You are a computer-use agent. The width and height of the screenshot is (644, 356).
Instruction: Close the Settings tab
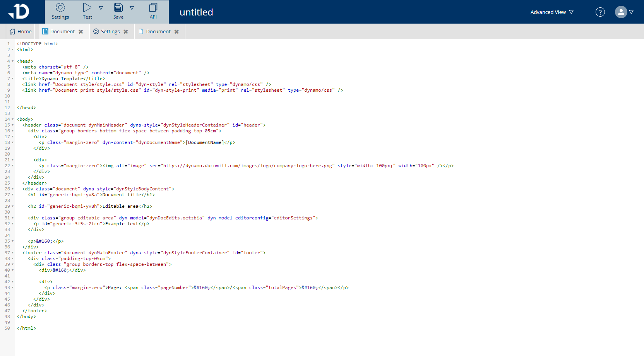point(126,31)
